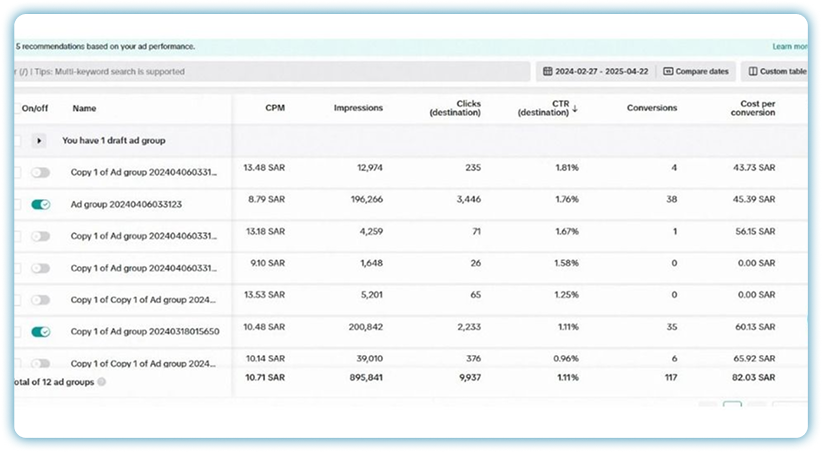Enable the ad group with 9.10 SAR CPM
The image size is (822, 452).
(x=40, y=268)
